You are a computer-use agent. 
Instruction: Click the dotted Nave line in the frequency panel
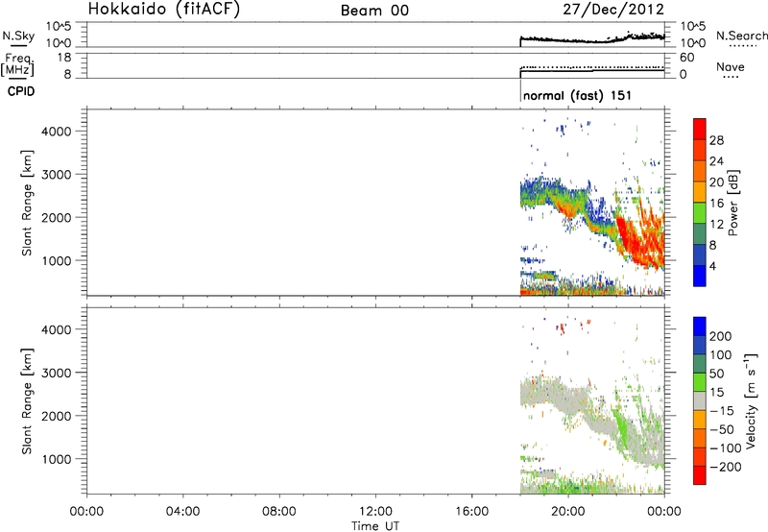point(591,66)
